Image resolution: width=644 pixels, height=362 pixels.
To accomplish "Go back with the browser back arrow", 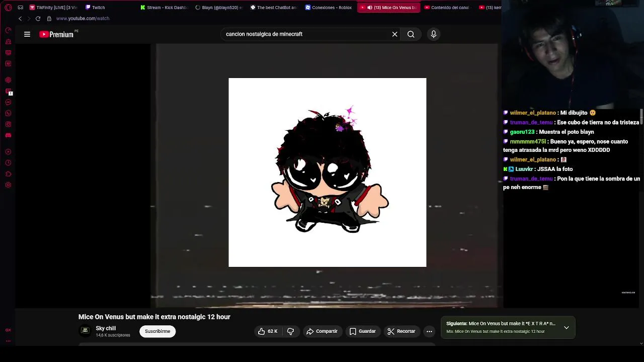I will 20,19.
